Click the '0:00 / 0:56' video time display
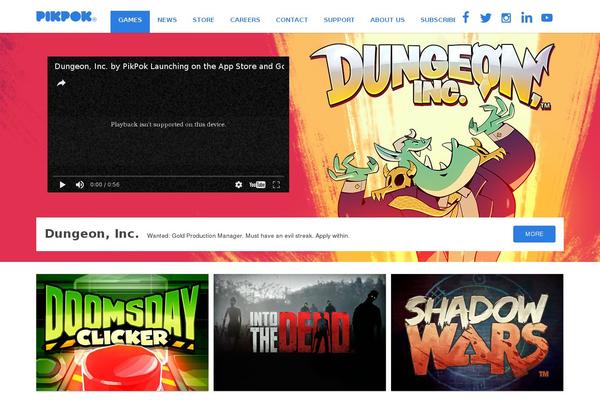The image size is (600, 400). click(105, 184)
